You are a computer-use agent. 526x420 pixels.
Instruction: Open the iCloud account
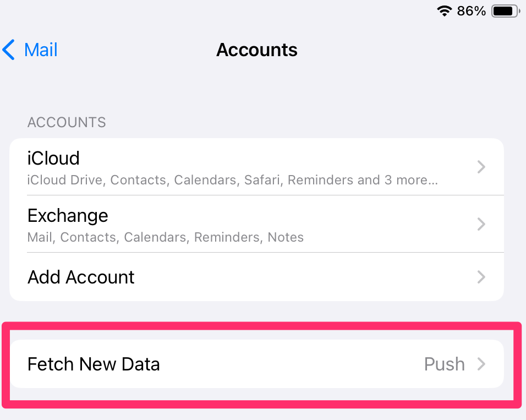tap(53, 159)
